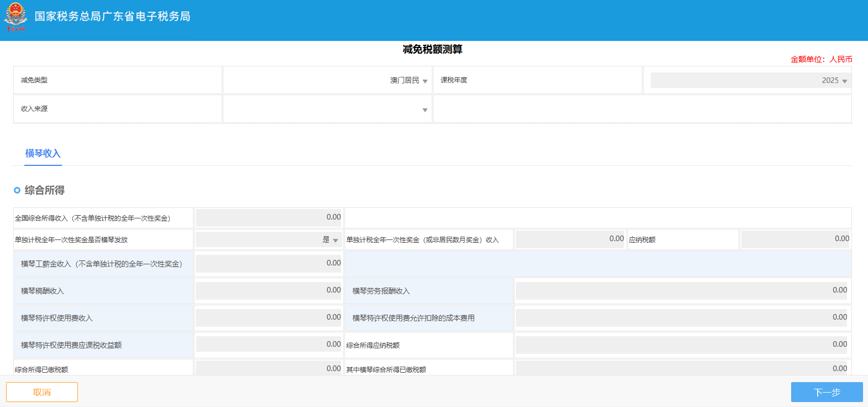
Task: Focus the 横琴特许权使用费应课税收益额 field
Action: [x=269, y=345]
